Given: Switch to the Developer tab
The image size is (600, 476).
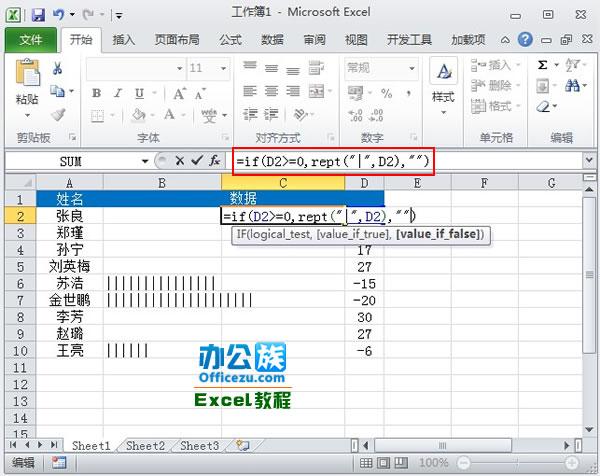Looking at the screenshot, I should [x=409, y=40].
